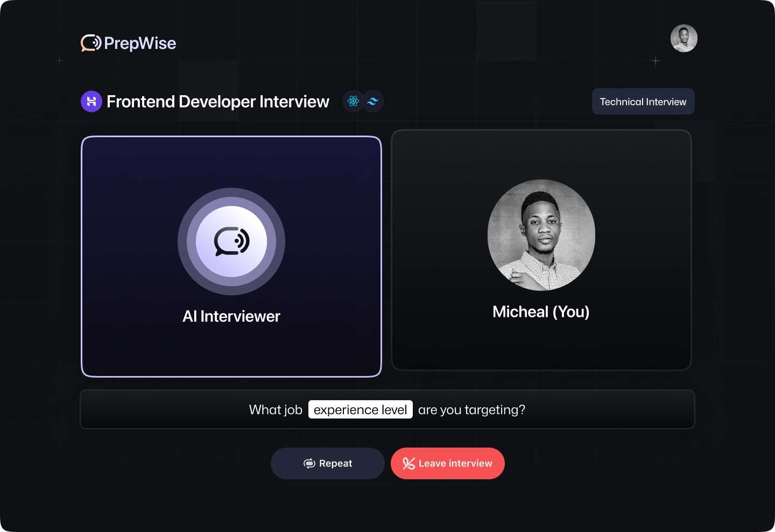Image resolution: width=775 pixels, height=532 pixels.
Task: Click the purple company icon beside interview title
Action: pos(91,101)
